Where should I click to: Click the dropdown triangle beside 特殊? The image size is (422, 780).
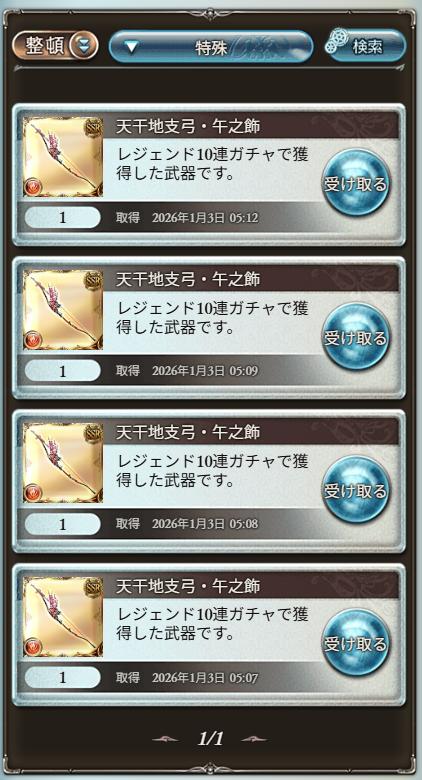(131, 47)
